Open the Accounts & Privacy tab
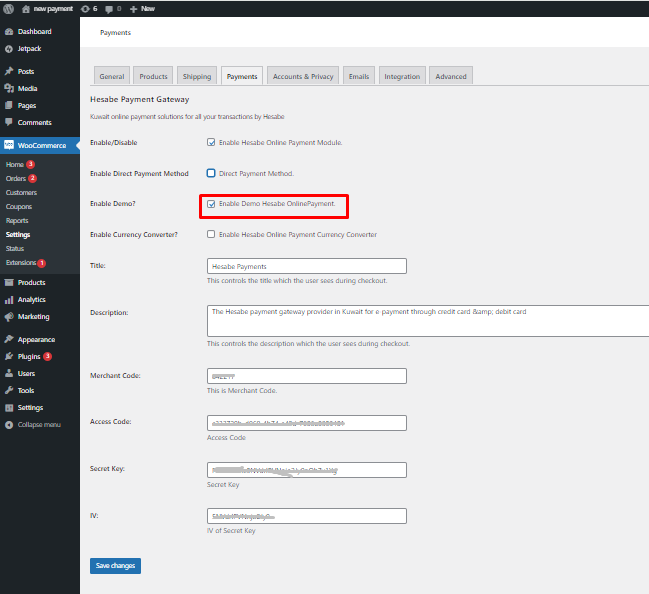Screen dimensions: 649x594 (303, 76)
